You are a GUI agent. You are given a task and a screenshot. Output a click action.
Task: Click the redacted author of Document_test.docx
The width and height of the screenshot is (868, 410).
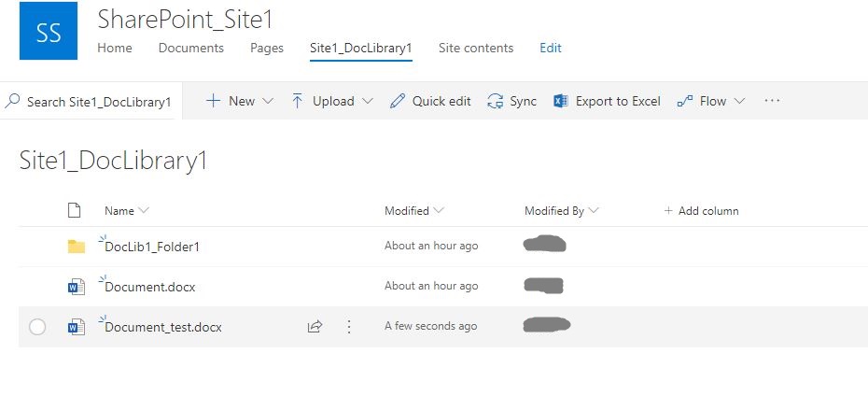click(547, 325)
